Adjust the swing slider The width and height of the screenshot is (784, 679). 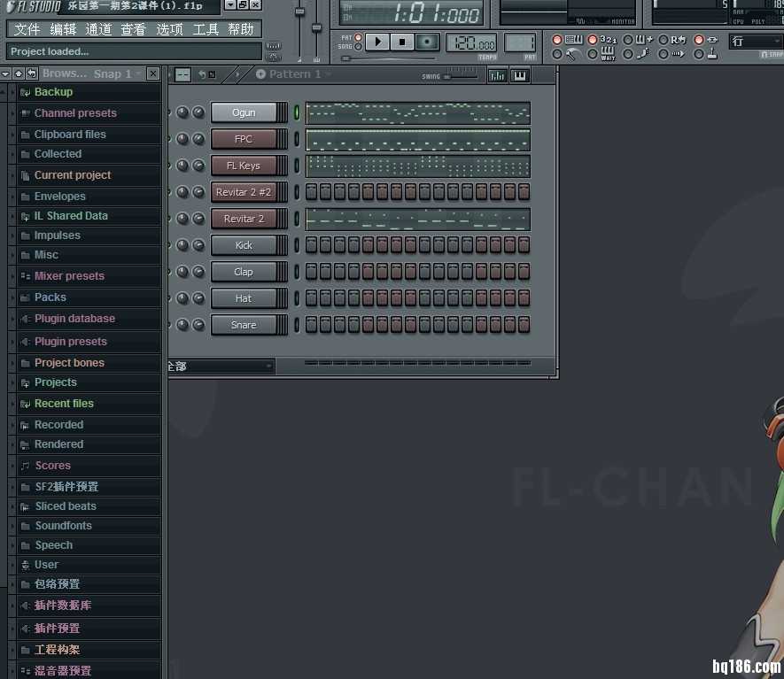click(x=461, y=76)
